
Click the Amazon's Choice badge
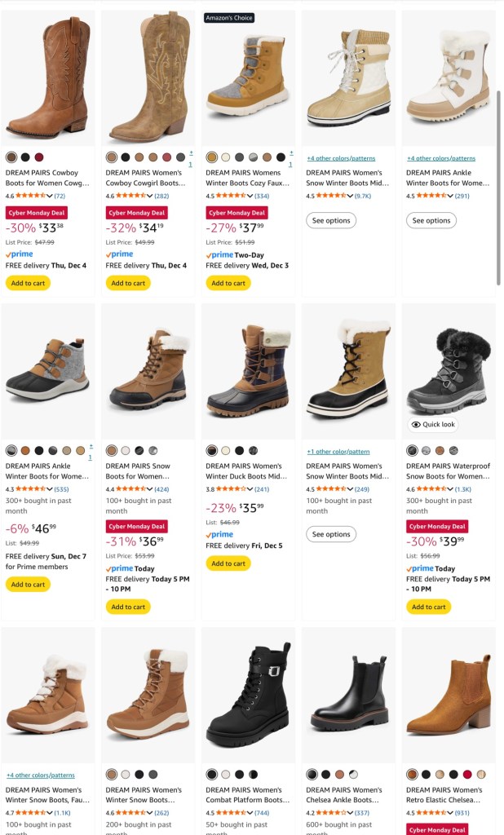click(229, 17)
